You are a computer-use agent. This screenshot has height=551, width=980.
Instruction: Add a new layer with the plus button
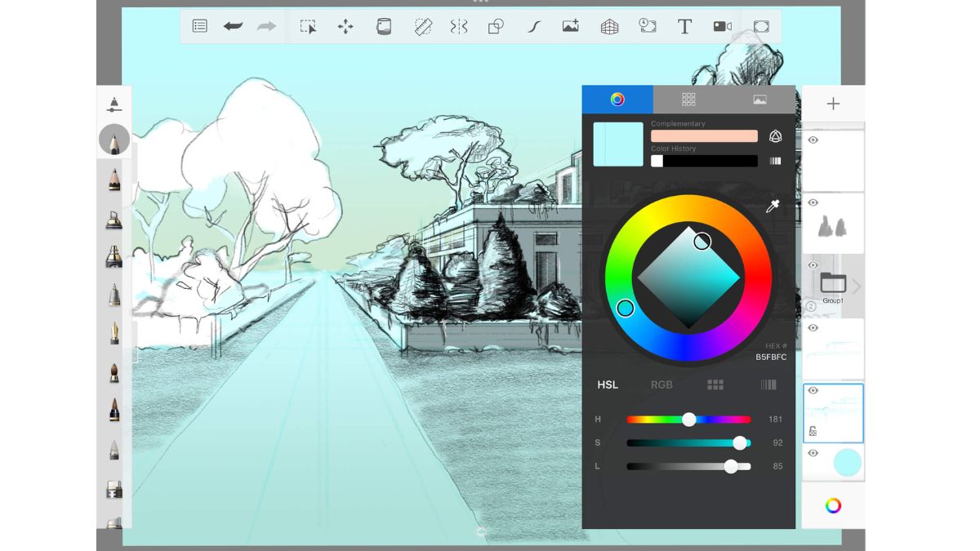pos(833,104)
